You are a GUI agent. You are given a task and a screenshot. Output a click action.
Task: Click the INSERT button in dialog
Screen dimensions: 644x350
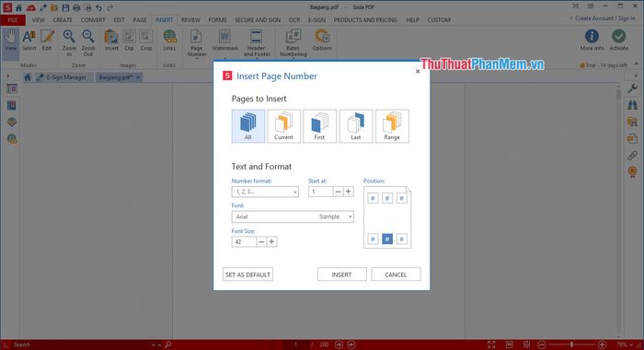click(341, 274)
